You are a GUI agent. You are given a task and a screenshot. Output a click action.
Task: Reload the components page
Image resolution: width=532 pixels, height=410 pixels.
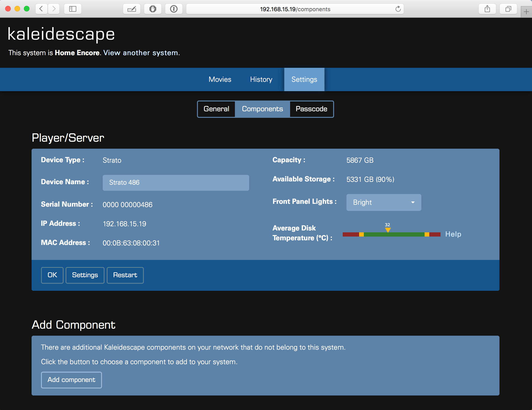coord(398,9)
